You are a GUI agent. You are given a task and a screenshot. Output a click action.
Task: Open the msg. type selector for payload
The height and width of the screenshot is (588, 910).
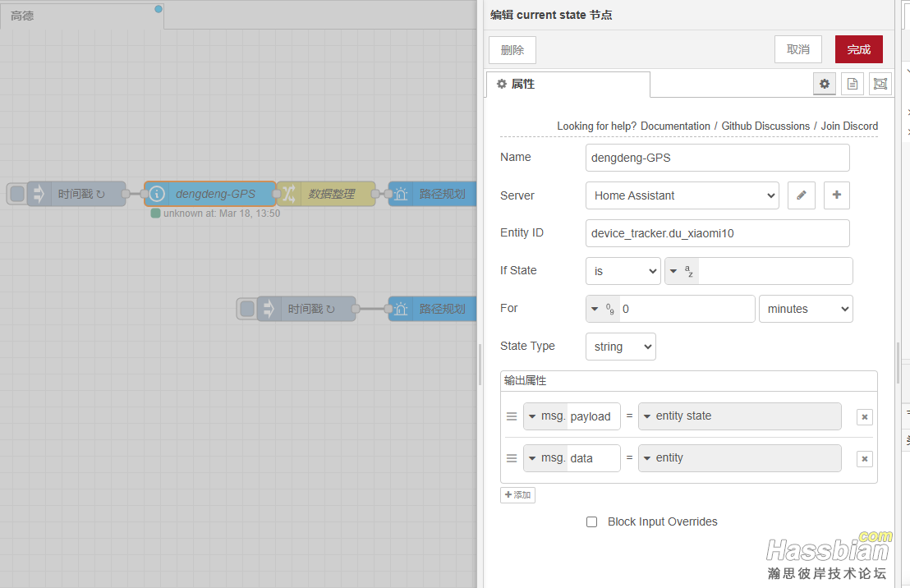[545, 416]
